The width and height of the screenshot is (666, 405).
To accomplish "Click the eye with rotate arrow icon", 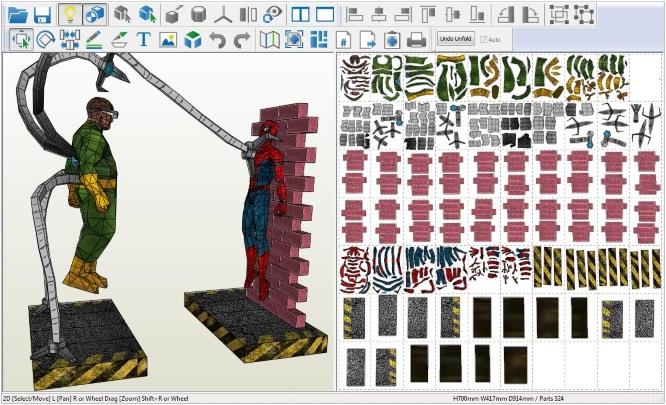I will pos(272,15).
